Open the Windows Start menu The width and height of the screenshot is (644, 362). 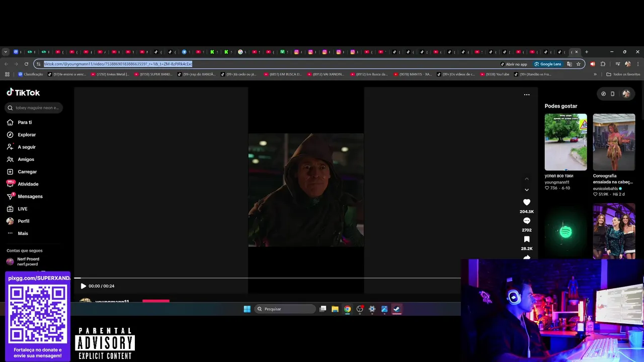click(x=247, y=309)
